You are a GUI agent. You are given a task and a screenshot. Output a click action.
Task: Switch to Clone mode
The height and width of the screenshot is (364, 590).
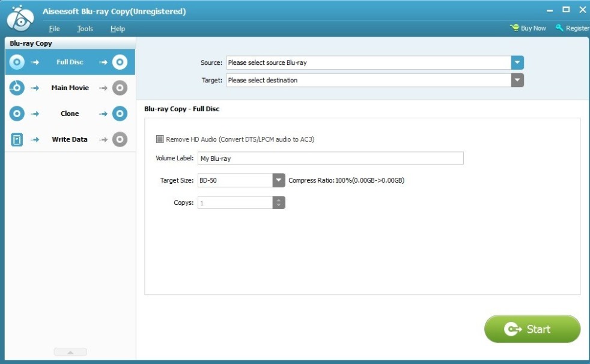click(70, 114)
